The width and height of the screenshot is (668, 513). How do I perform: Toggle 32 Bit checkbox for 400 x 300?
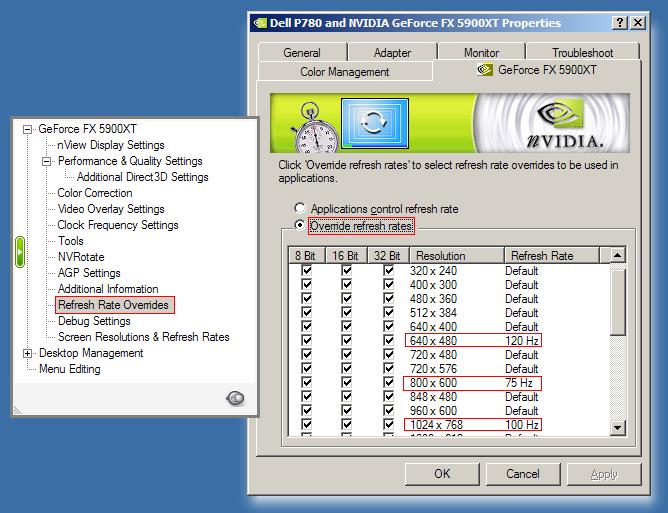pos(388,285)
